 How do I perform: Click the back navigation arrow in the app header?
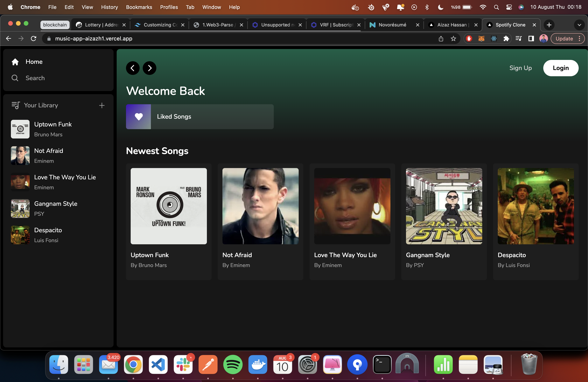pyautogui.click(x=132, y=68)
